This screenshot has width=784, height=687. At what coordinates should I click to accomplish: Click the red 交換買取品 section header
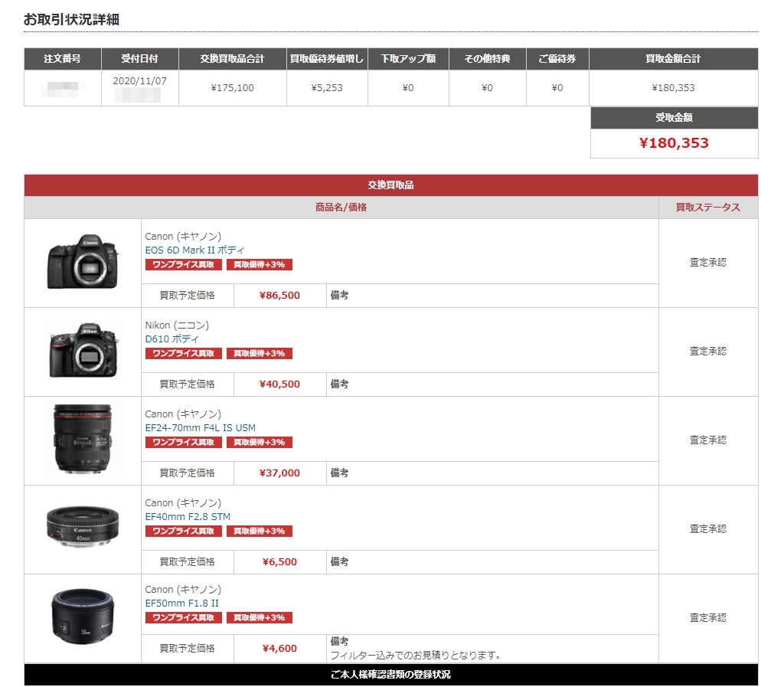coord(391,185)
